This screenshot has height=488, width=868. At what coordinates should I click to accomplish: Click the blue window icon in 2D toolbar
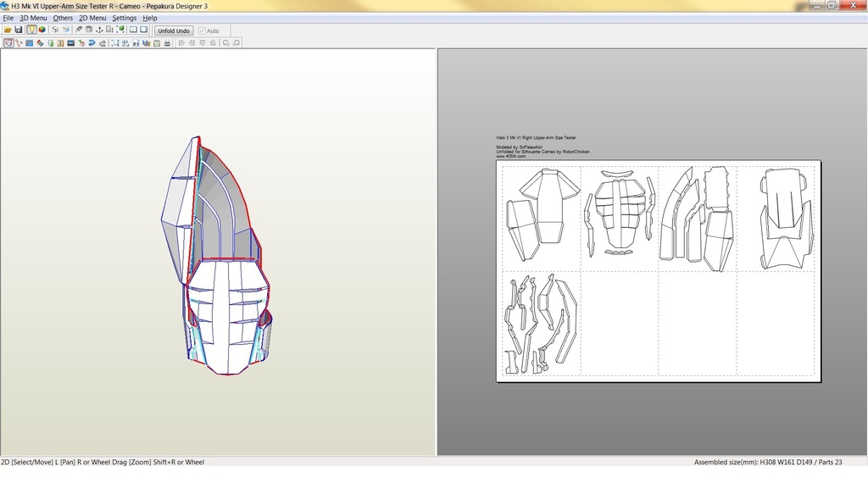pyautogui.click(x=30, y=43)
